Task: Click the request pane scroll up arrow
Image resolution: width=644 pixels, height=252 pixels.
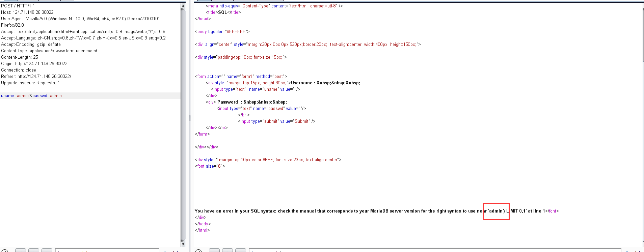Action: point(183,5)
